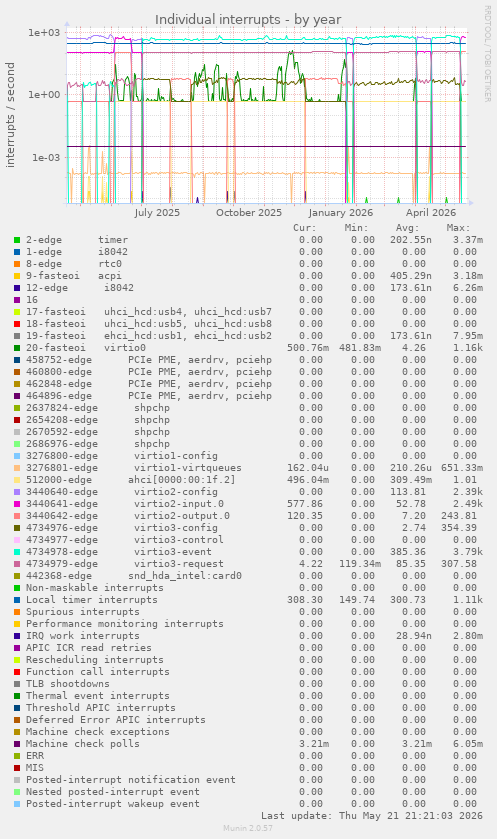Click the '308.30' current value of Local timer
Screen dimensions: 497x839
click(x=305, y=600)
